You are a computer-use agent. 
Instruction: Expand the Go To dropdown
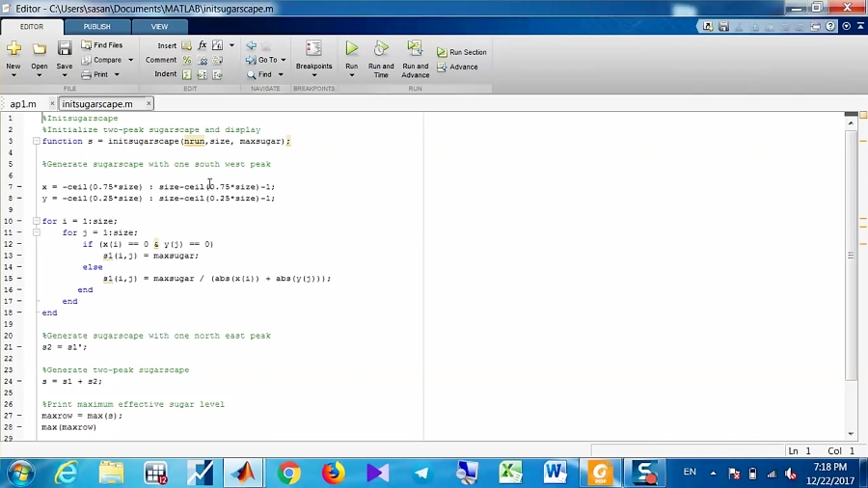click(x=284, y=60)
